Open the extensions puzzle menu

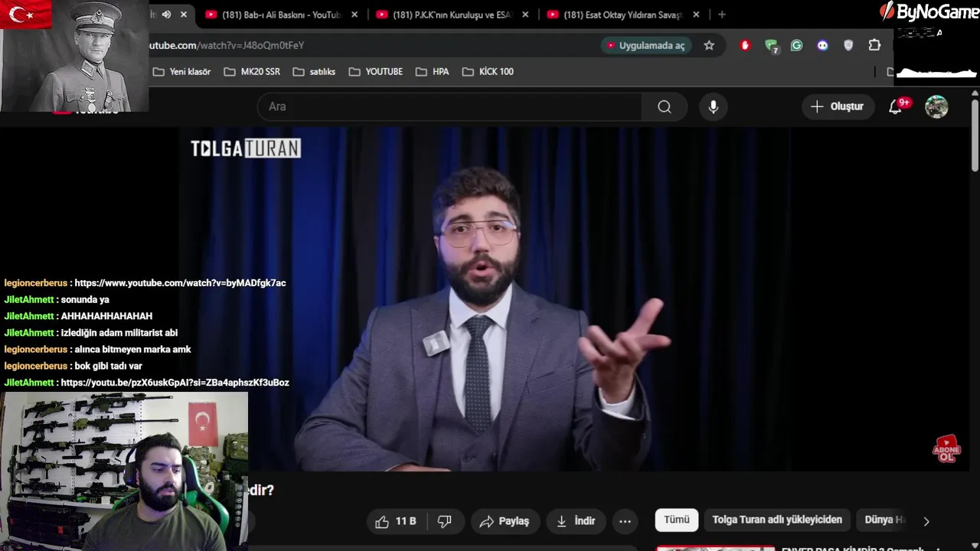pyautogui.click(x=874, y=45)
